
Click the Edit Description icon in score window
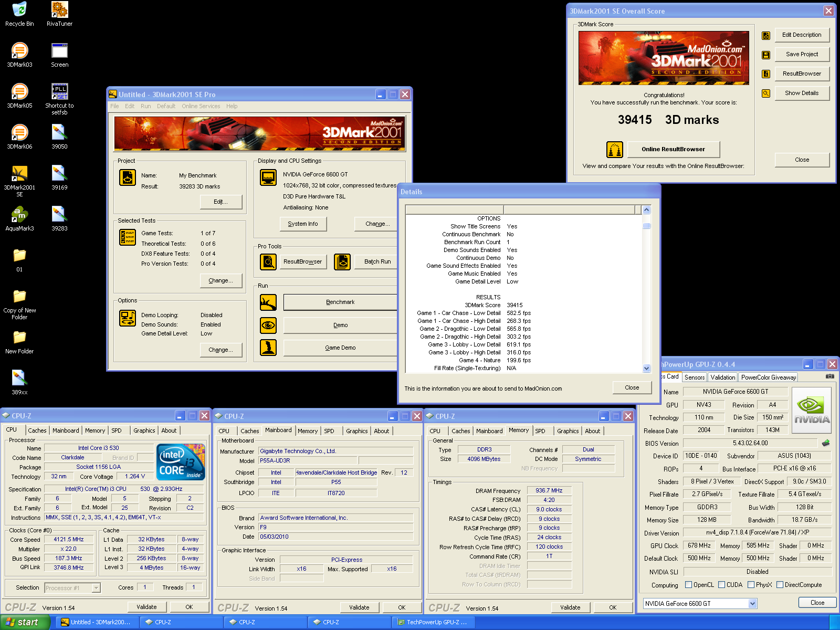[766, 35]
